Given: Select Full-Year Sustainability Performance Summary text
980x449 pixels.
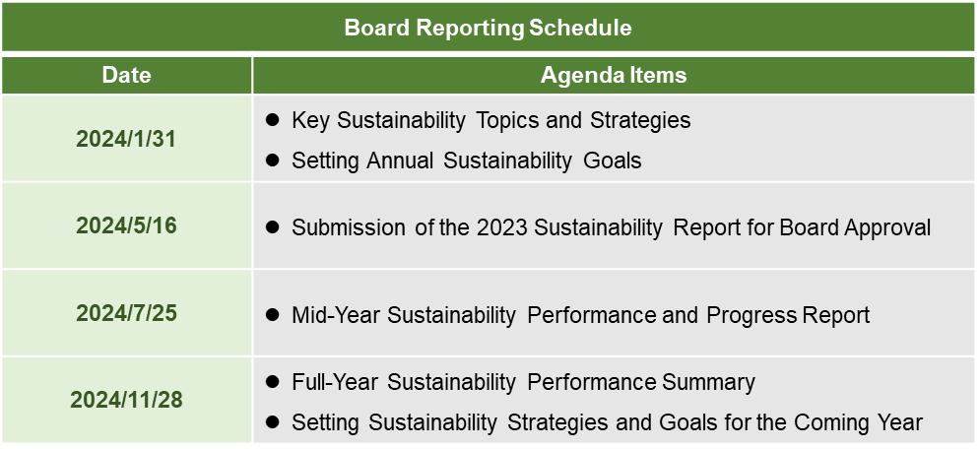Looking at the screenshot, I should tap(523, 382).
